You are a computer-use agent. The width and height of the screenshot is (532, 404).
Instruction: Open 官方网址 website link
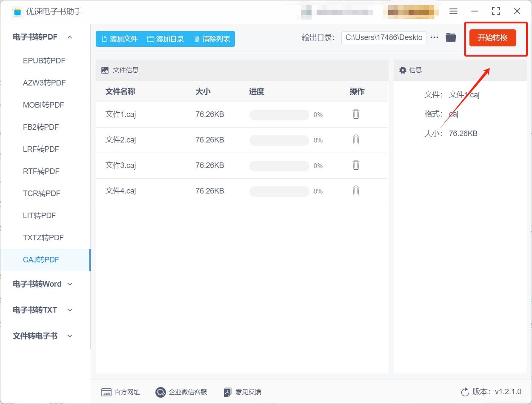coord(121,392)
